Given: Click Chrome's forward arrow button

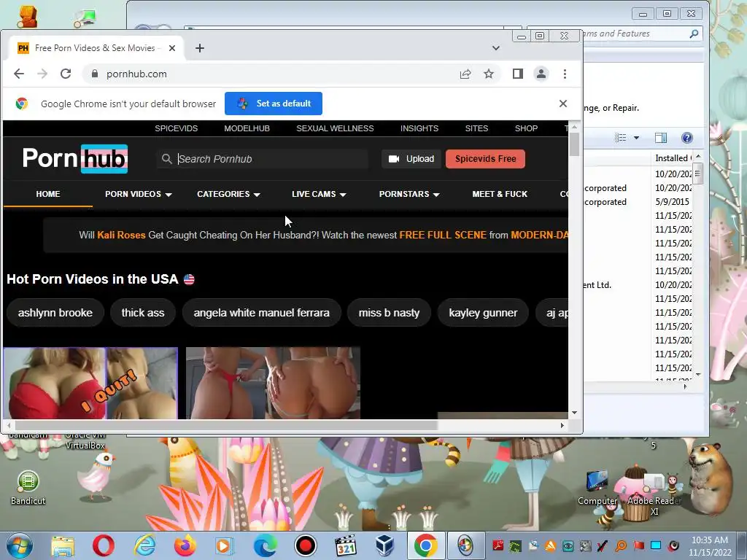Looking at the screenshot, I should pyautogui.click(x=42, y=74).
